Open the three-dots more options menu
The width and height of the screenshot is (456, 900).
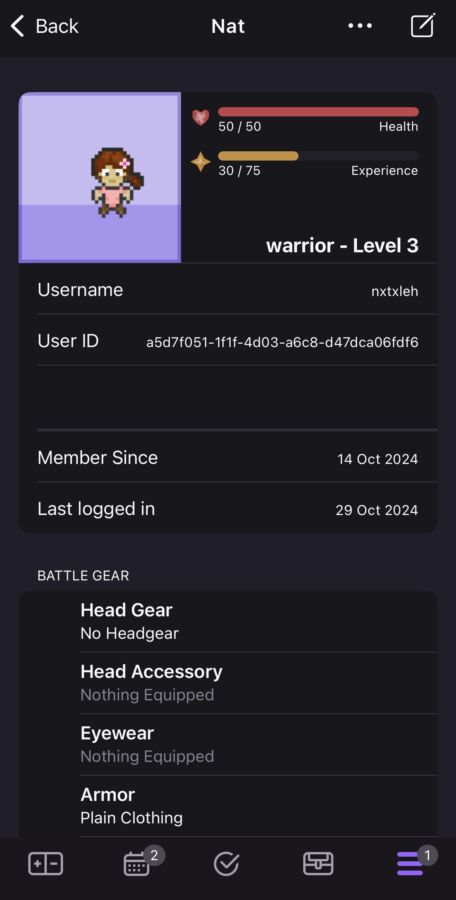point(360,26)
